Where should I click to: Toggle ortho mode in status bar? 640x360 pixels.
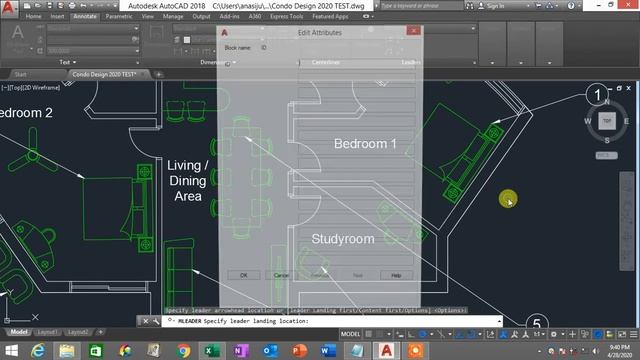coord(411,334)
